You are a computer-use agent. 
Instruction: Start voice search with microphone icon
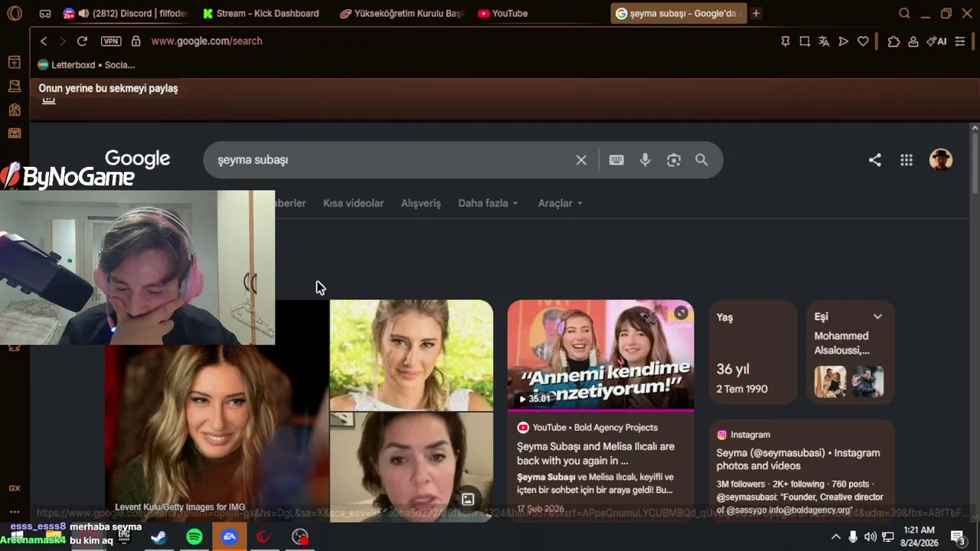point(645,160)
